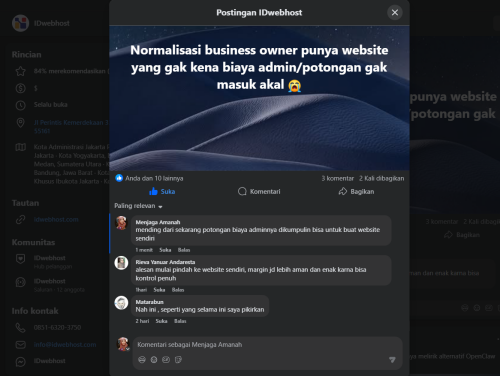Open the 1hari timestamp on Rieva comment
Image resolution: width=500 pixels, height=376 pixels.
pos(141,290)
